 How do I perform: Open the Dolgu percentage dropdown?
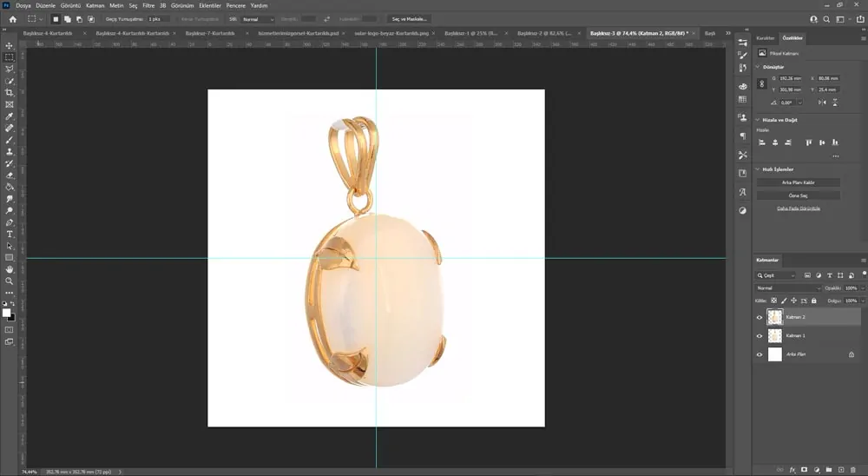863,301
